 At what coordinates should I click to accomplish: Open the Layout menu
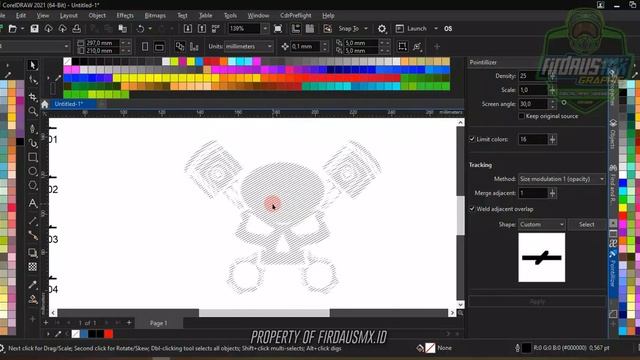69,16
